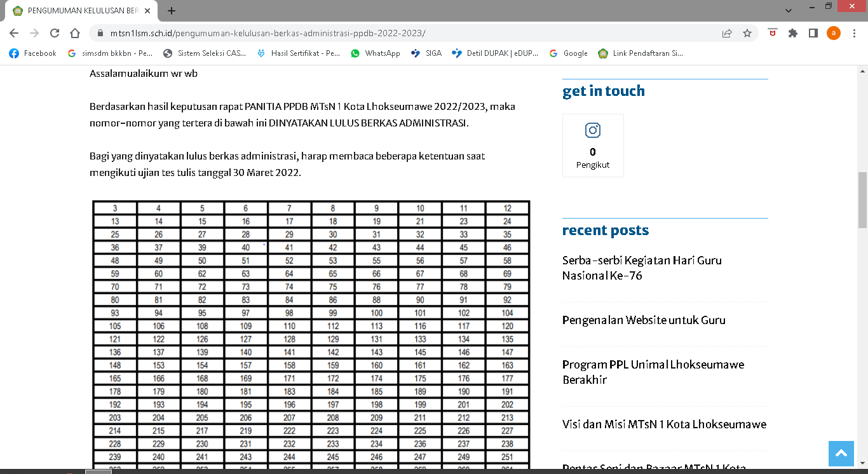Click table cell number 251
The image size is (868, 474).
[507, 457]
